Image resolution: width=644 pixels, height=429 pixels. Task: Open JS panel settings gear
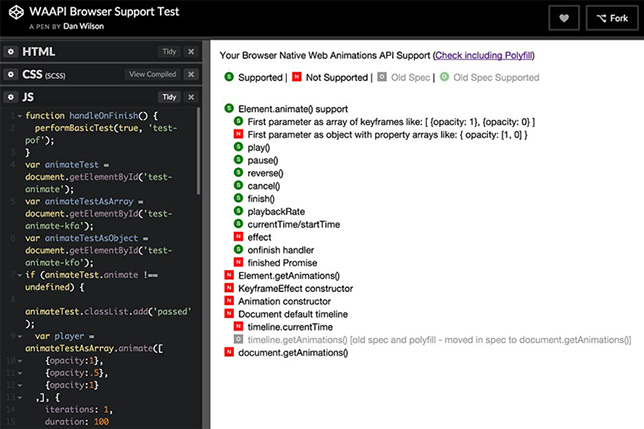click(11, 97)
